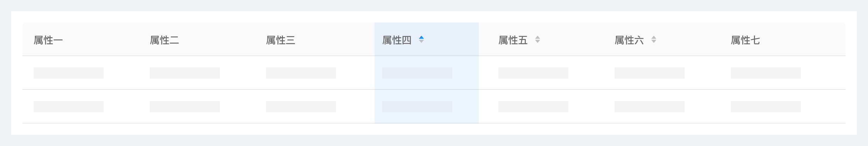Image resolution: width=868 pixels, height=146 pixels.
Task: Click second row placeholder under 属性二
Action: pos(185,107)
